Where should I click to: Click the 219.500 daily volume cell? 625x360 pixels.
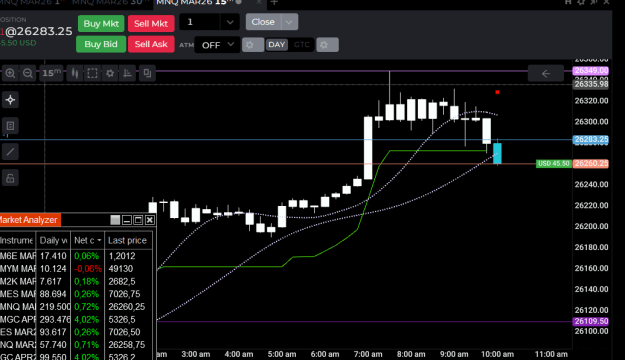point(54,307)
